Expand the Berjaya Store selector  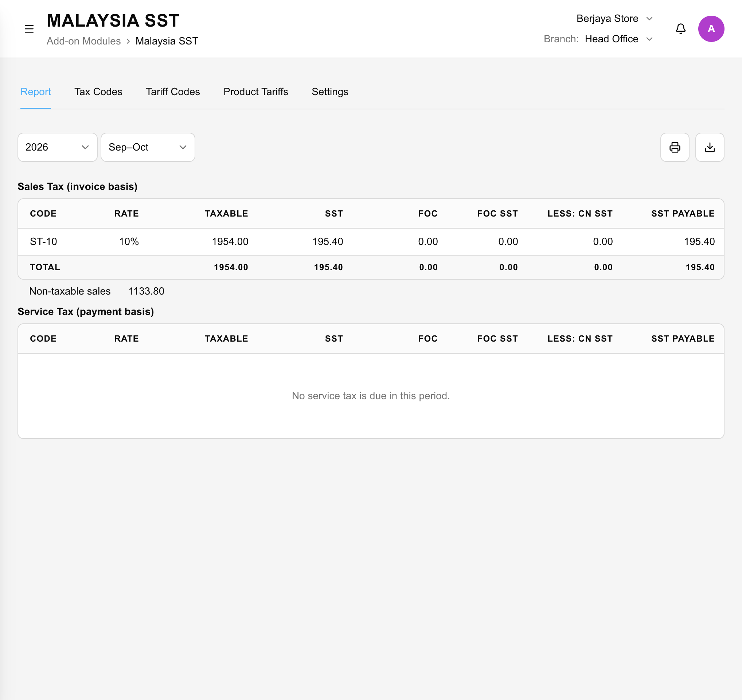point(614,19)
